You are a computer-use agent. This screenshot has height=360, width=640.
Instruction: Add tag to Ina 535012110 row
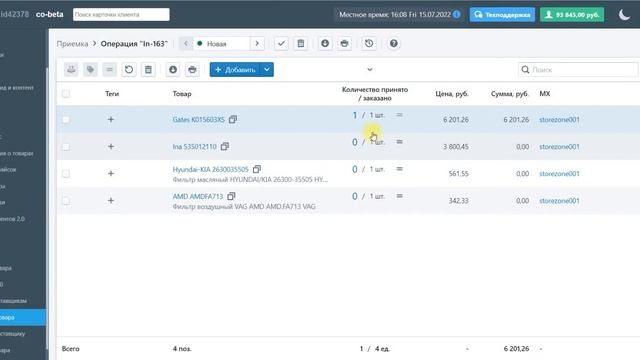click(111, 147)
